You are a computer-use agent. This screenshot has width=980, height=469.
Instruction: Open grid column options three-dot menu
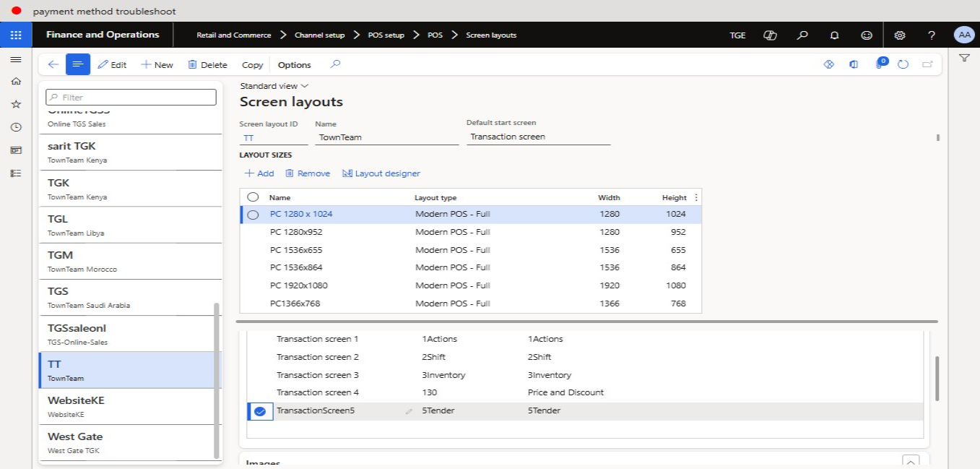point(696,197)
